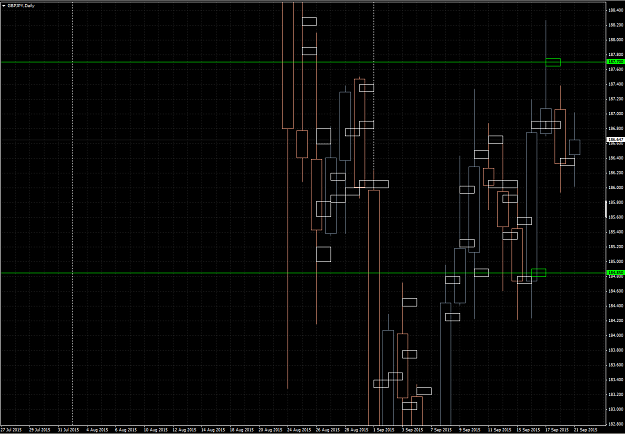Select the upper green horizontal line
Screen dimensions: 625x434
(x=303, y=62)
